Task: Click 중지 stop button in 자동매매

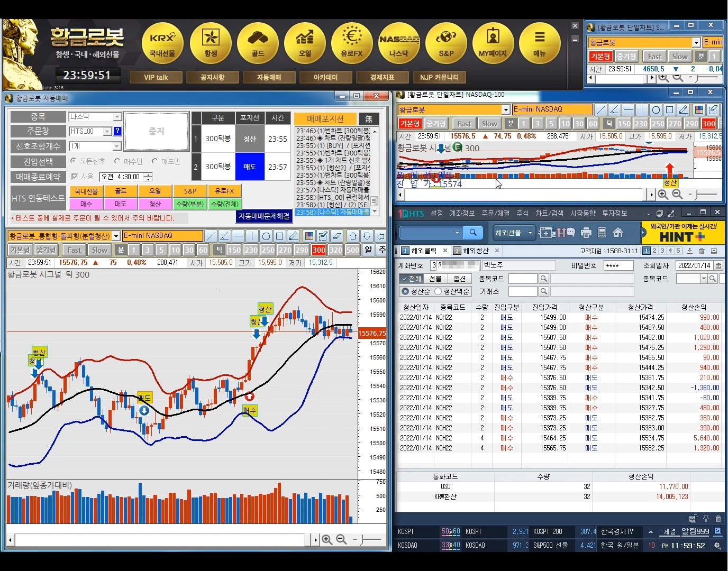Action: pos(156,131)
